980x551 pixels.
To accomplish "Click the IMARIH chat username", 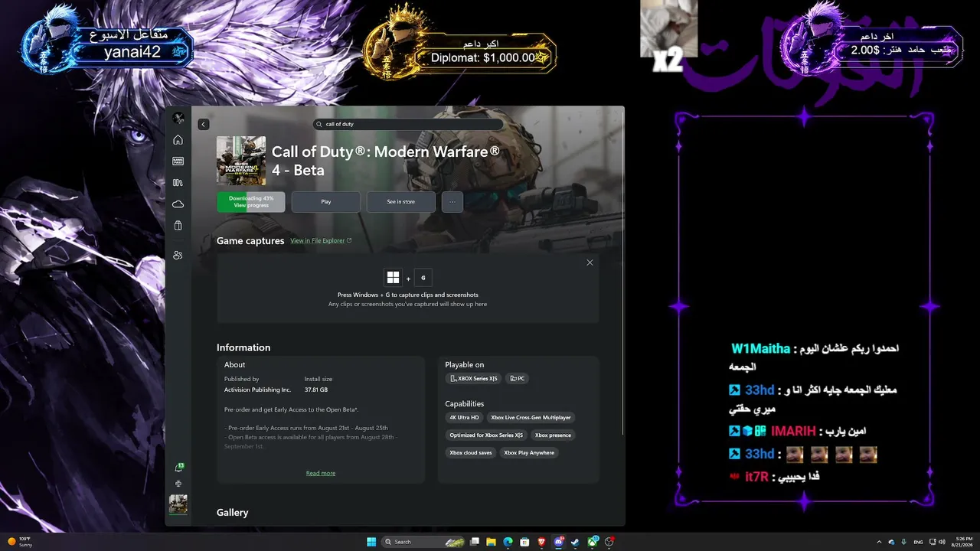I will pos(794,432).
